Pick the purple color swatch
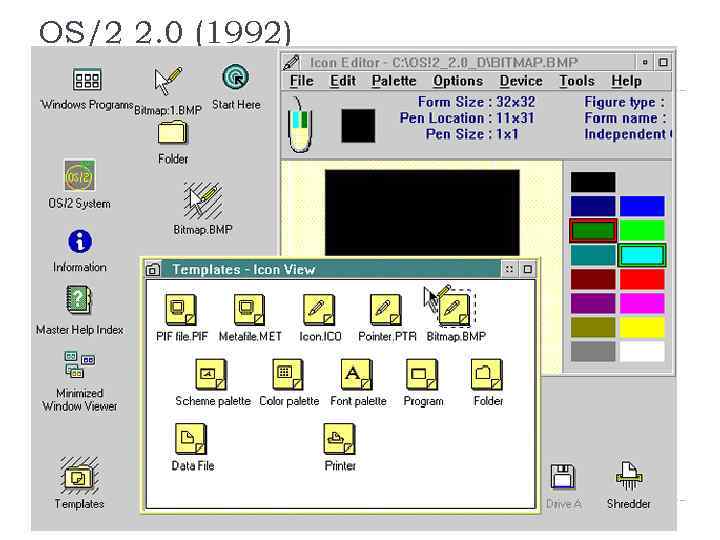This screenshot has height=540, width=720. pos(593,304)
